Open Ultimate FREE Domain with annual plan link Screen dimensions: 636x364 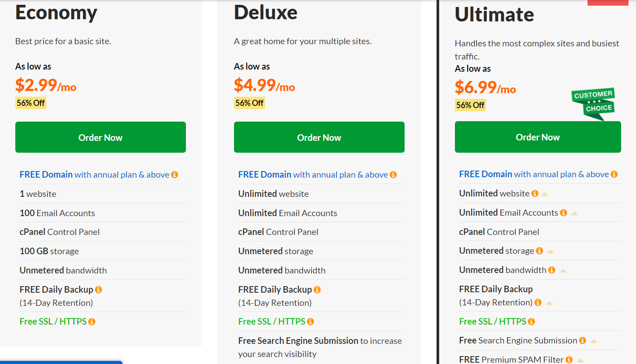tap(534, 174)
